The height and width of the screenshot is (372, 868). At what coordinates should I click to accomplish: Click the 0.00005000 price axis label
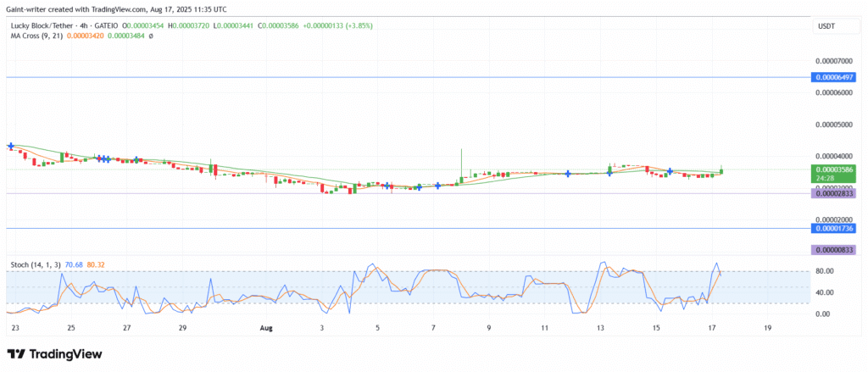(x=835, y=125)
